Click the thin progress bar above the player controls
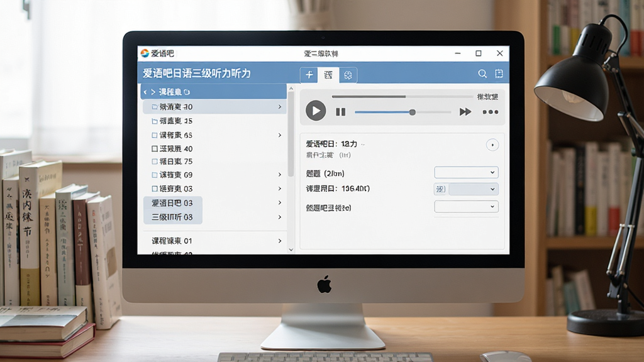 (x=402, y=97)
